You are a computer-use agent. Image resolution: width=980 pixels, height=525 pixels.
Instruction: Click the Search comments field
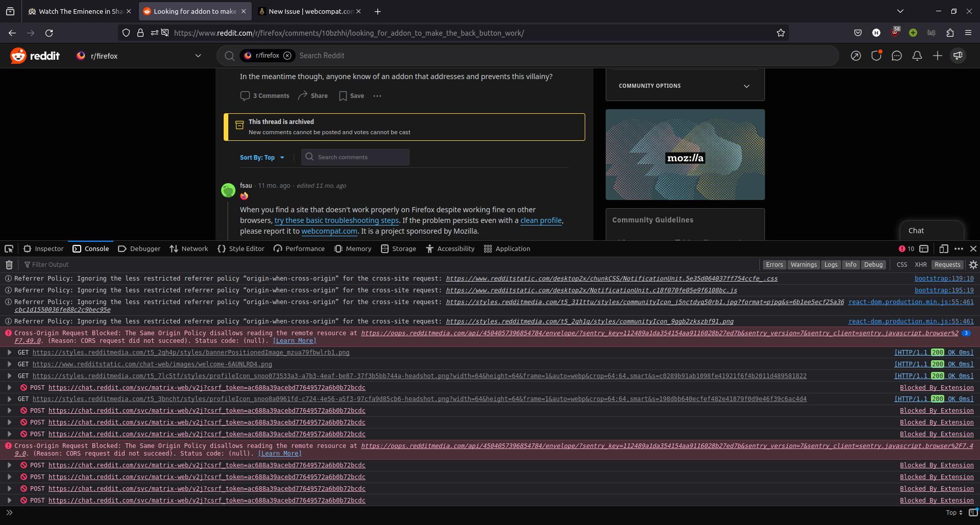[355, 157]
